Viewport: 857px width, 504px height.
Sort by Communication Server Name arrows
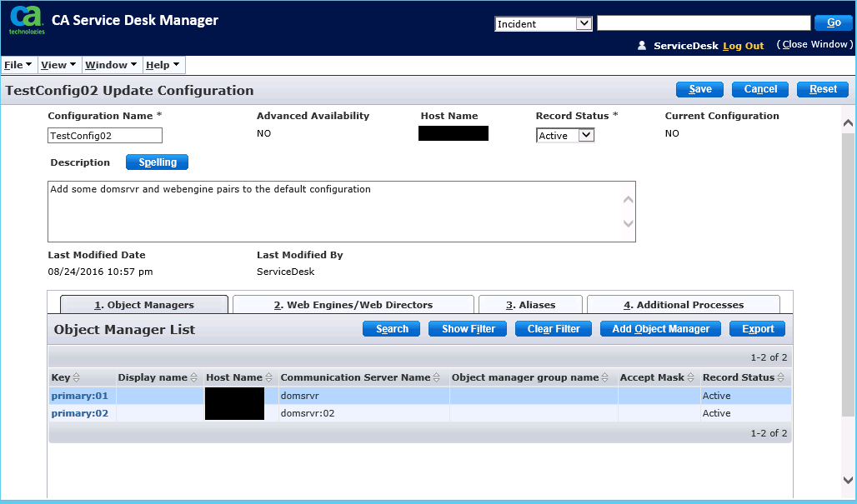click(x=438, y=378)
